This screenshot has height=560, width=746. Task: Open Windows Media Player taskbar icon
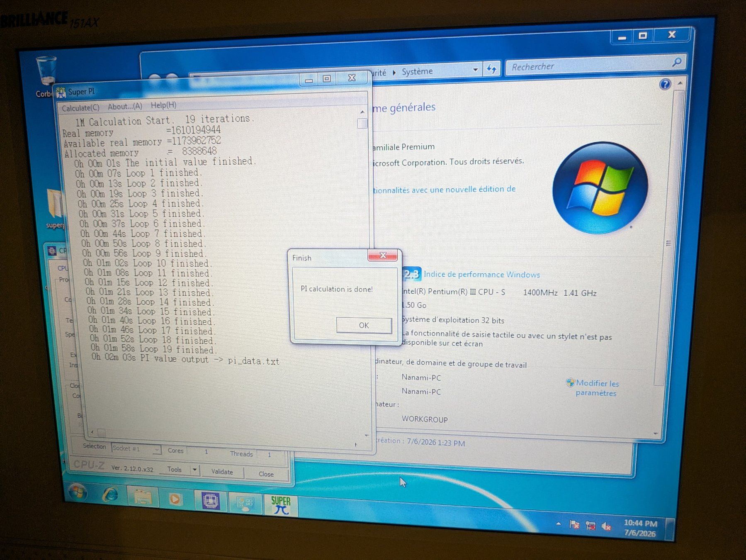[x=175, y=499]
